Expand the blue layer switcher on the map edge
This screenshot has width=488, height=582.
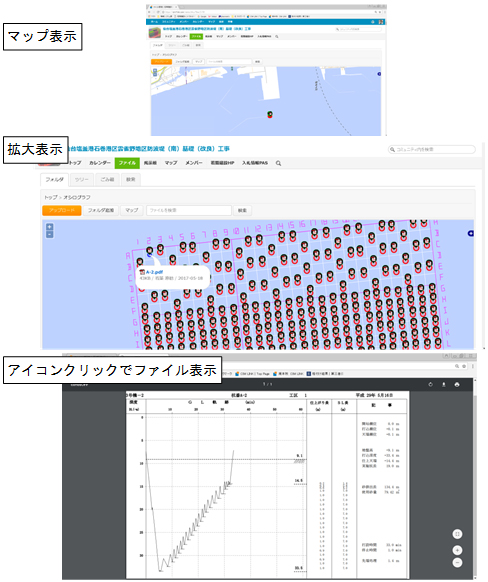(x=471, y=233)
